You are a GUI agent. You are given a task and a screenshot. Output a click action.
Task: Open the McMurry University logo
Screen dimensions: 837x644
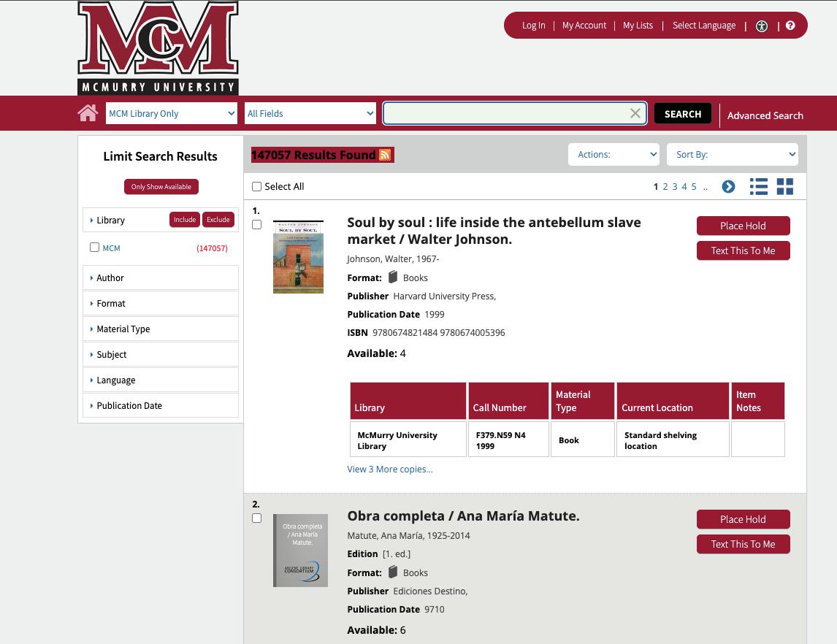click(158, 48)
